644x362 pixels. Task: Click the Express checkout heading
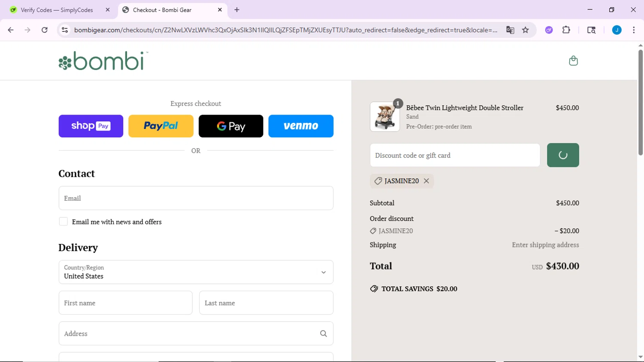196,103
